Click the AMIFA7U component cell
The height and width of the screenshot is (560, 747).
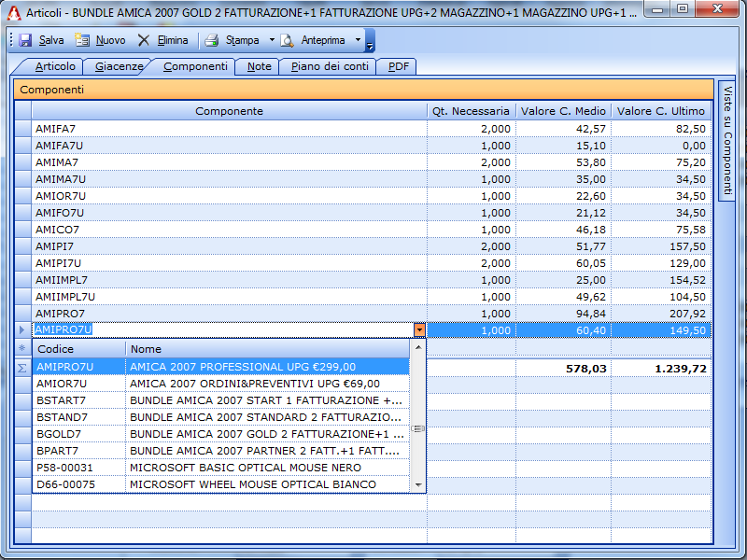coord(229,146)
